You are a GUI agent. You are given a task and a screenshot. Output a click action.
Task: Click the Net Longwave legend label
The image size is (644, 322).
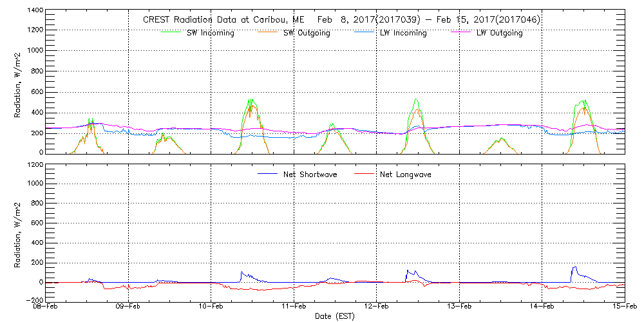406,175
